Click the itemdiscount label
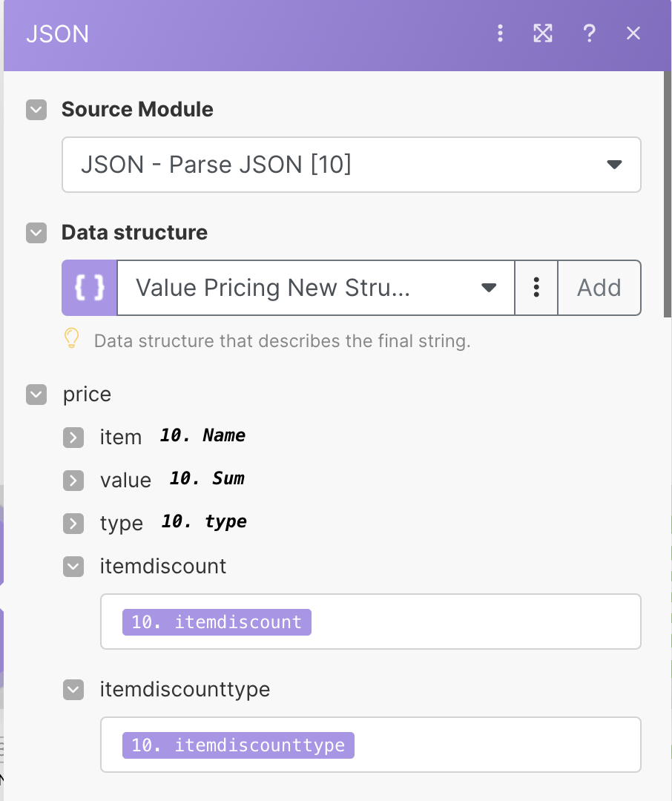Screen dimensions: 672x801 (x=163, y=566)
